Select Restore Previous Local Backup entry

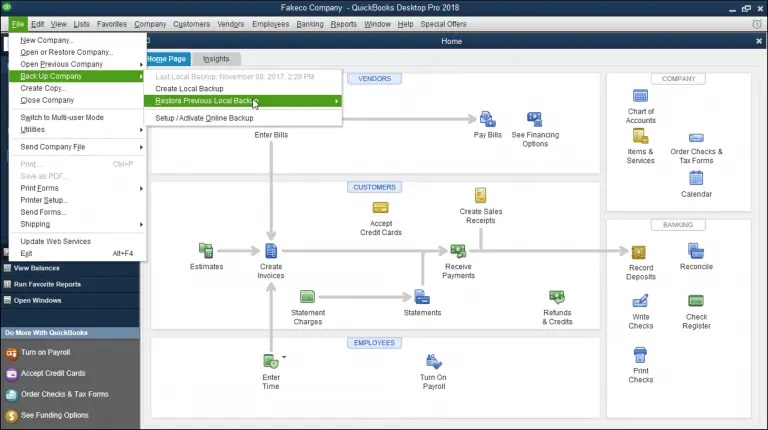[242, 101]
